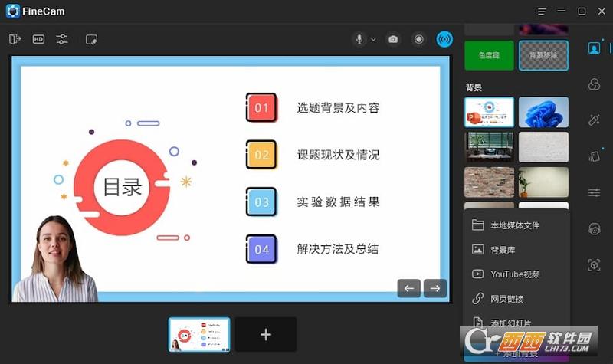Expand the microphone dropdown arrow

[x=373, y=40]
